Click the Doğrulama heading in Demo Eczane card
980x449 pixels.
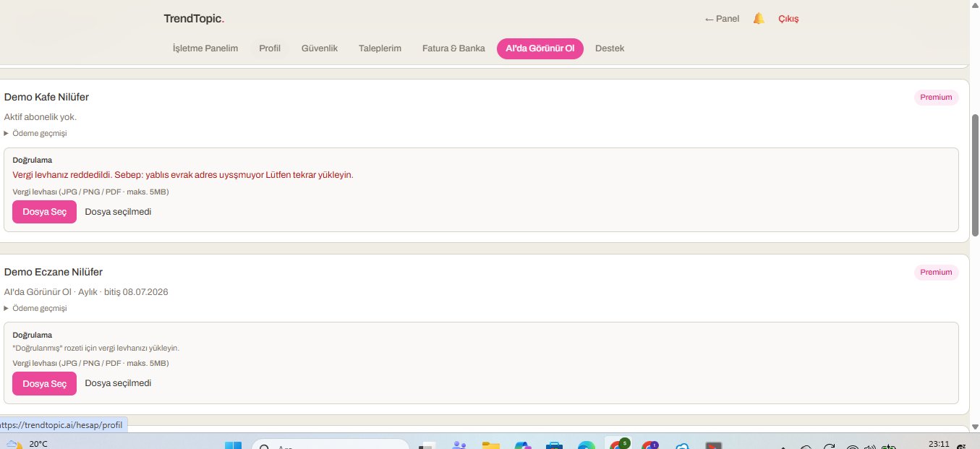point(33,335)
